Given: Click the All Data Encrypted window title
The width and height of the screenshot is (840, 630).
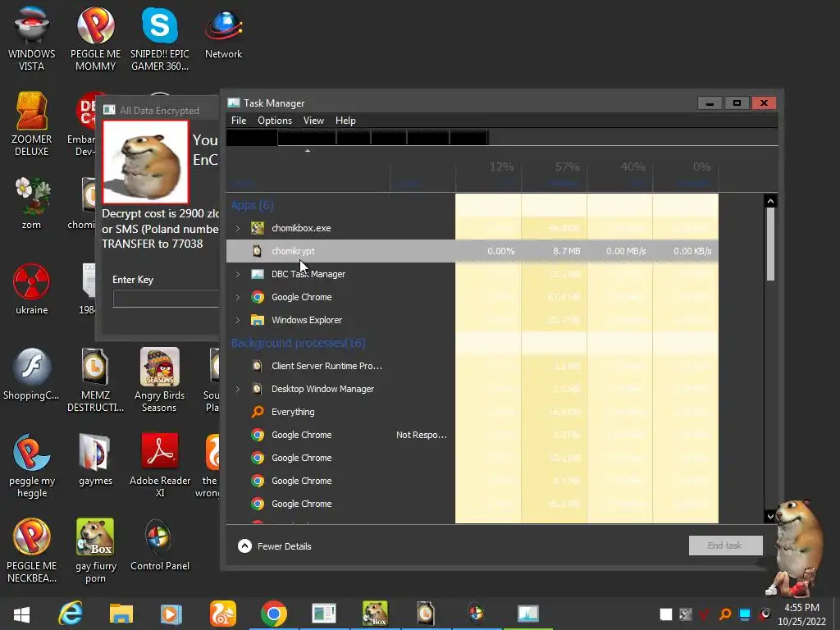Looking at the screenshot, I should tap(159, 111).
